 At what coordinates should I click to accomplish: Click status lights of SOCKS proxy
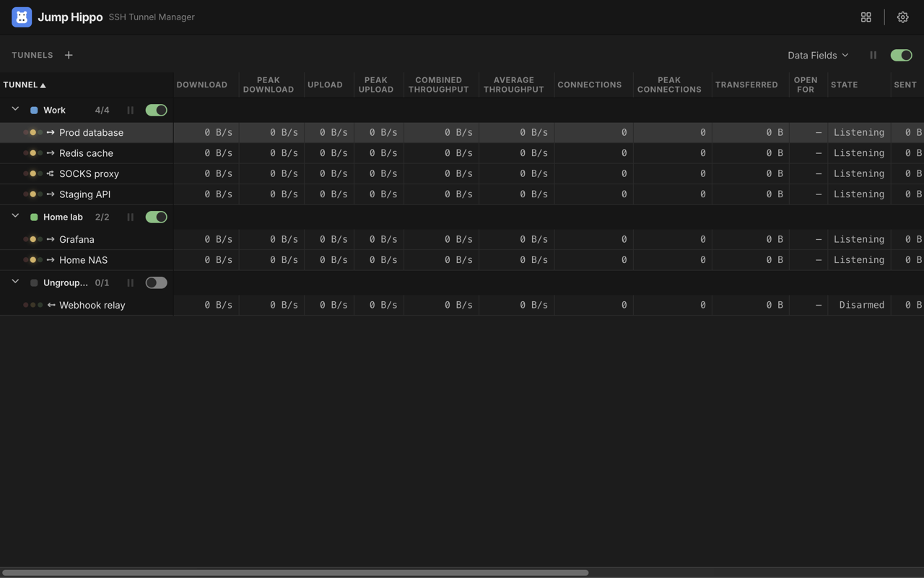pos(32,173)
